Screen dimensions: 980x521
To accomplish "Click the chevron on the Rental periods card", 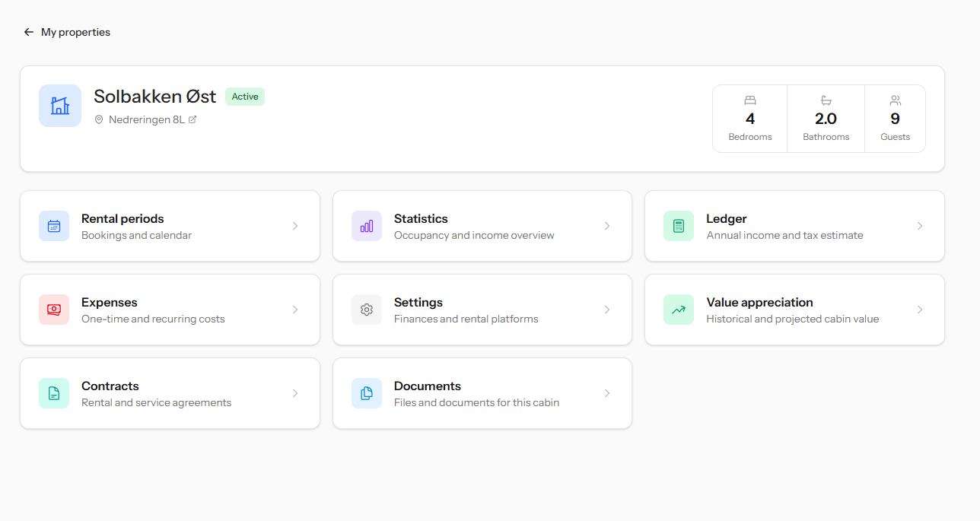I will pos(295,226).
